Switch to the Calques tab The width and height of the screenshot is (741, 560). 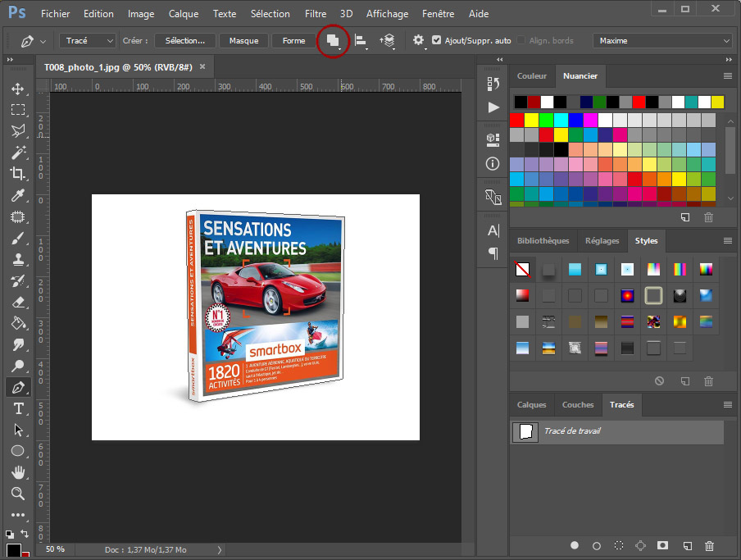point(532,404)
